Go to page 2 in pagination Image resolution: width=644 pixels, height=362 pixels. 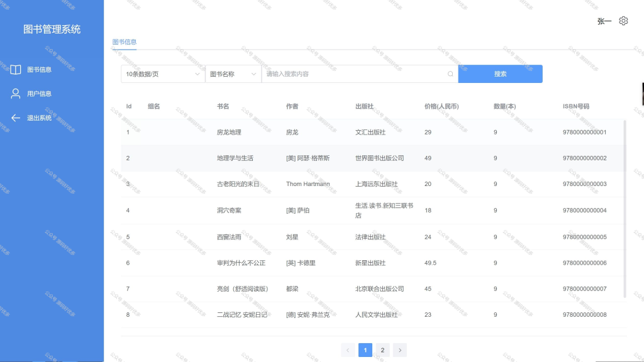tap(382, 350)
